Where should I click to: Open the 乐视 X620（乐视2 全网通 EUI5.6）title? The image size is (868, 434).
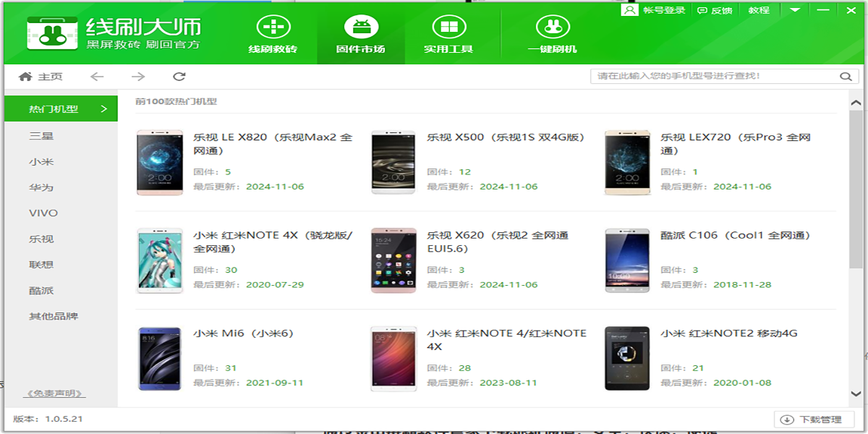coord(498,242)
